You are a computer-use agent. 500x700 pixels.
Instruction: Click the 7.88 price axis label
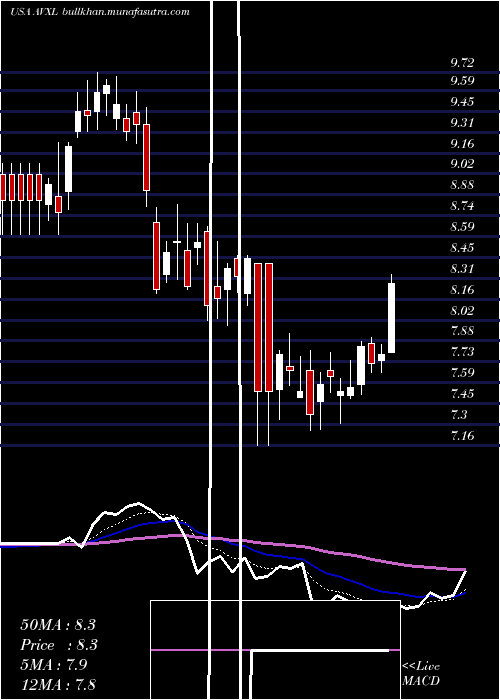click(462, 331)
